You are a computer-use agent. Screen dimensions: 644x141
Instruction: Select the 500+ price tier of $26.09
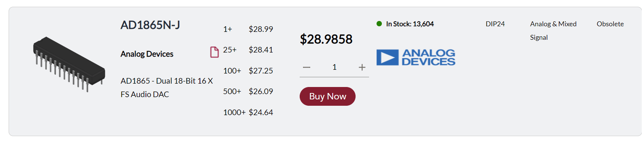pos(248,91)
